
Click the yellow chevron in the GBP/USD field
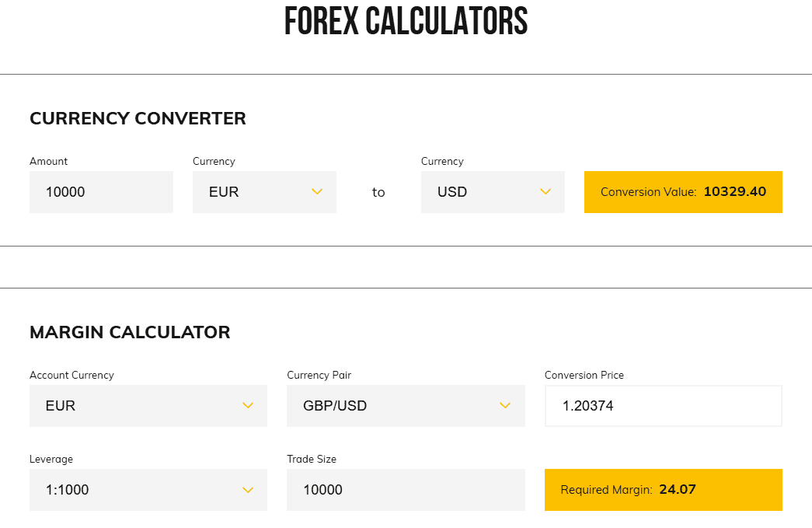(505, 406)
